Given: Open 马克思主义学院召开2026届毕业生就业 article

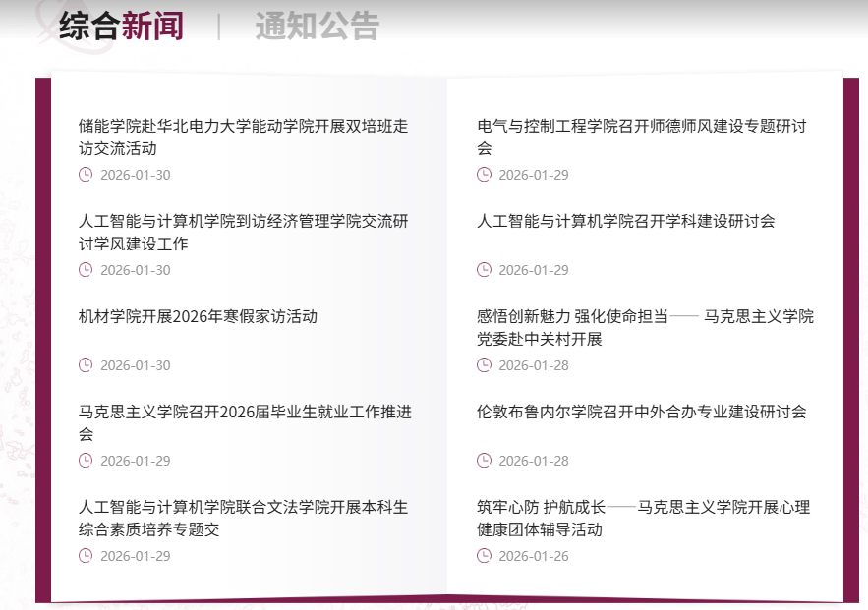Looking at the screenshot, I should 245,422.
